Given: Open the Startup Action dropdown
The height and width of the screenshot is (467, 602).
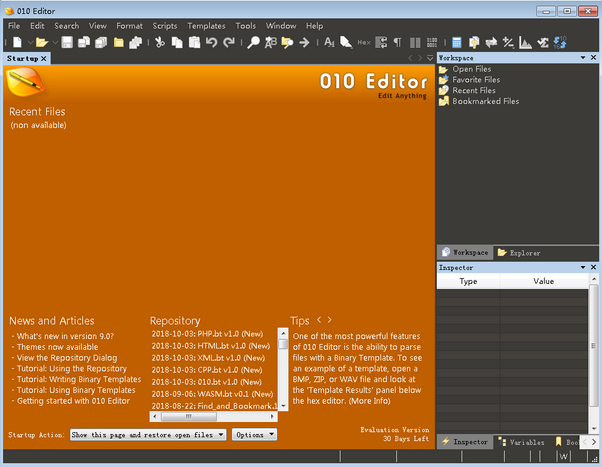Looking at the screenshot, I should pos(148,435).
